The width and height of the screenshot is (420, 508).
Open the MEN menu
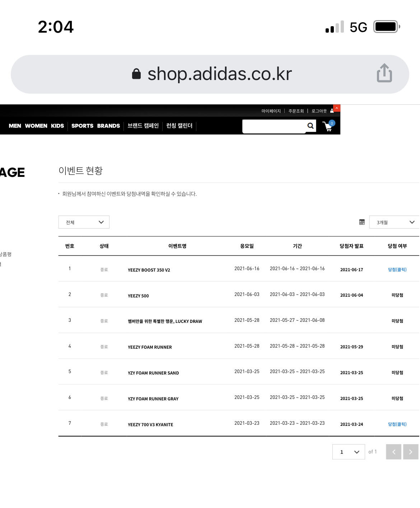tap(15, 126)
